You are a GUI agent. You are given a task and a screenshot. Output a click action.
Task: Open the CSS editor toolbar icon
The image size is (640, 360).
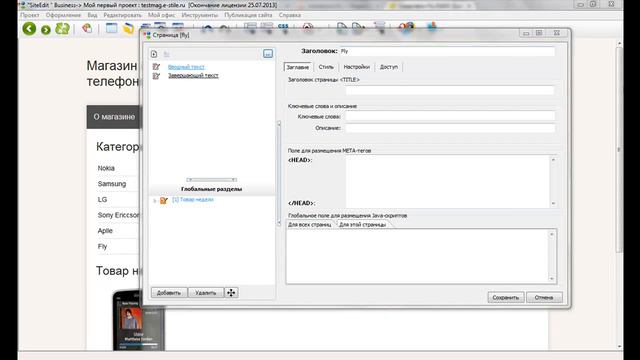[283, 26]
